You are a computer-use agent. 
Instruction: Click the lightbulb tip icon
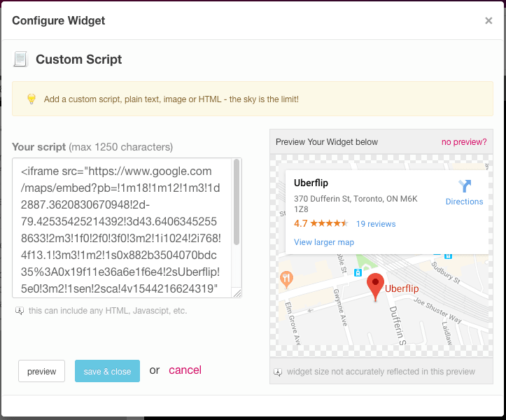[x=31, y=99]
